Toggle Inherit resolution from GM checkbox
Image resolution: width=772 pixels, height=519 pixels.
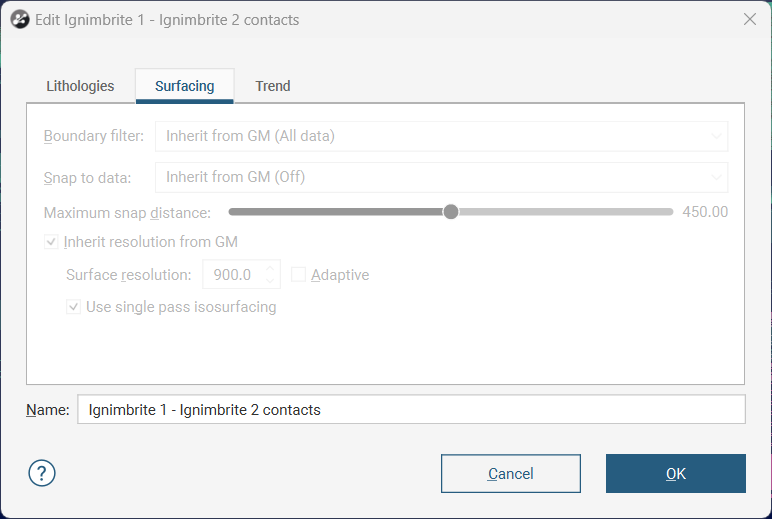tap(51, 242)
